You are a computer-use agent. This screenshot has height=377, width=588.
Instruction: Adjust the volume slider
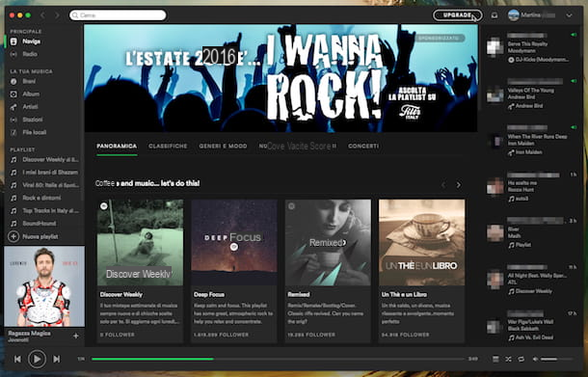pos(557,359)
